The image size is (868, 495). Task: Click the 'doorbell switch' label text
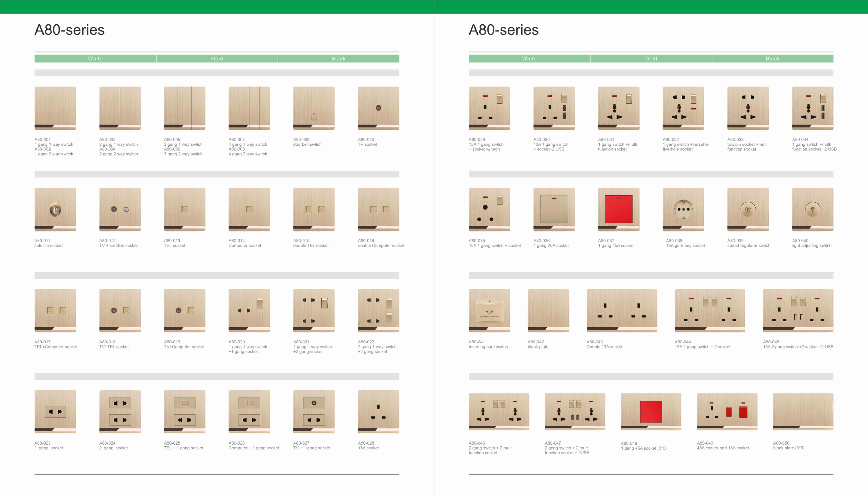point(307,145)
